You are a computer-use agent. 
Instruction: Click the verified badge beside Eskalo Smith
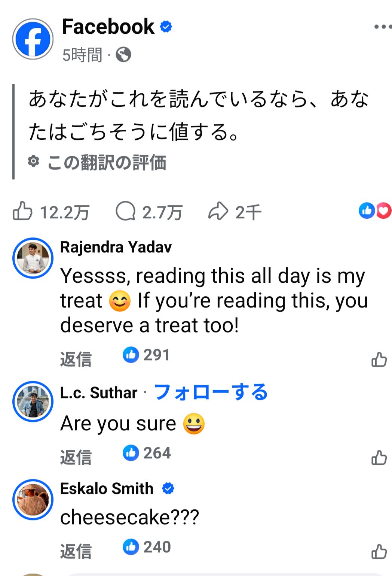click(168, 488)
